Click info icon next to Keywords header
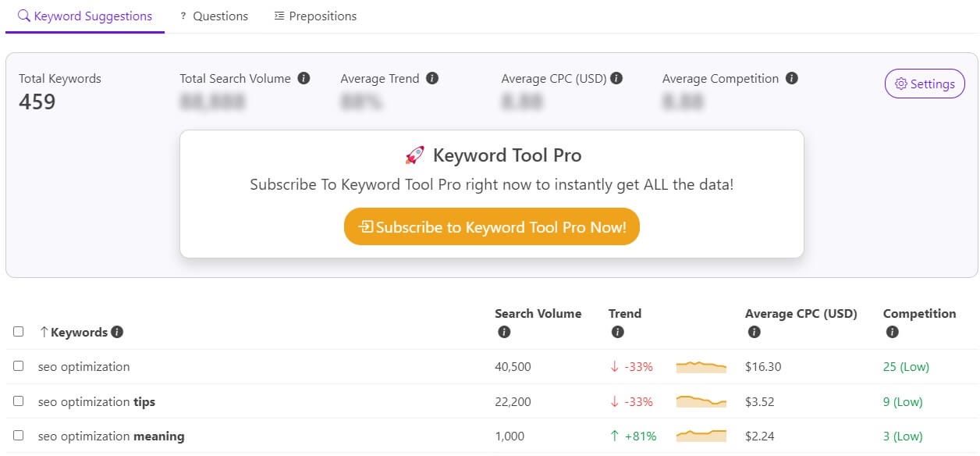980x456 pixels. [117, 332]
